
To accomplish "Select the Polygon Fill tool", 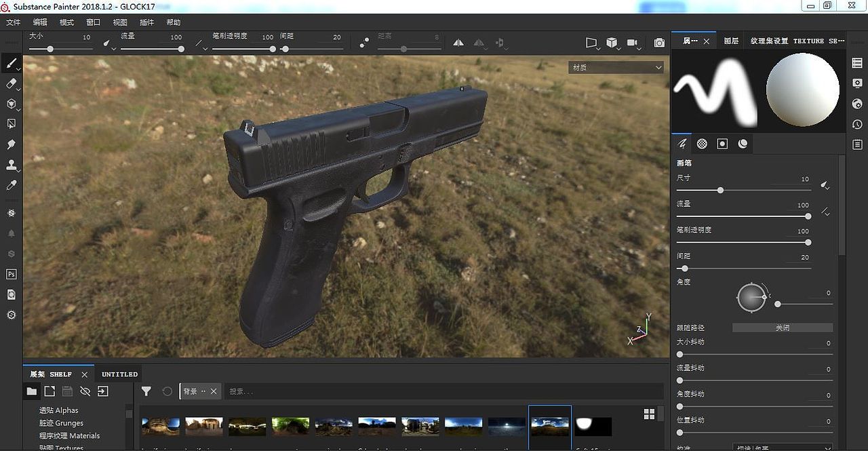I will tap(9, 123).
